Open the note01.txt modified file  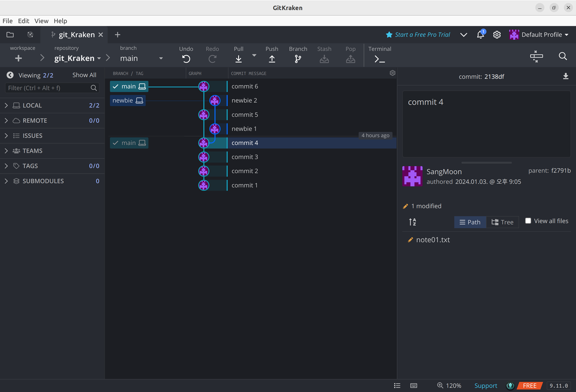(x=433, y=240)
